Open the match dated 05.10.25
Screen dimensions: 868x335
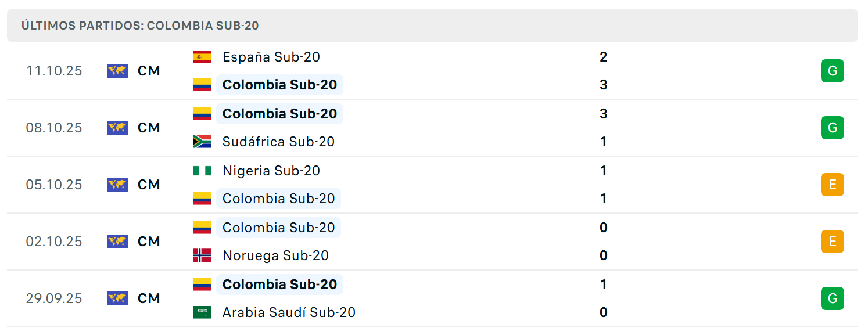(x=432, y=185)
